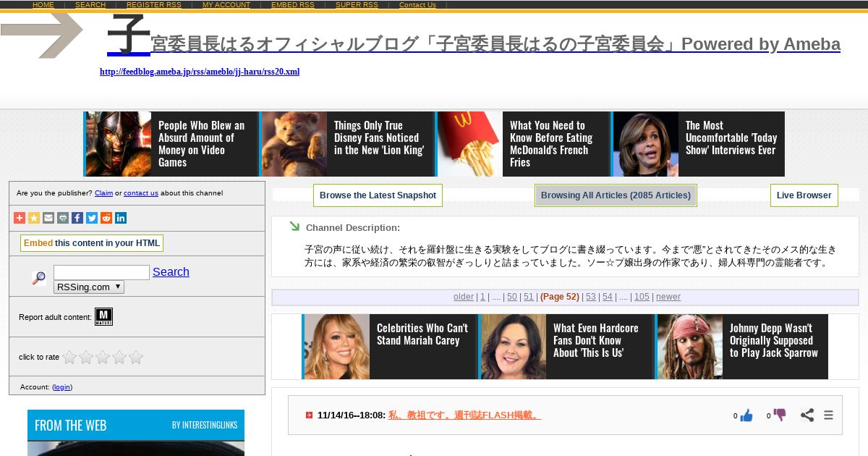The width and height of the screenshot is (868, 456).
Task: Open Uncomfortable Today Show Interviews ad
Action: click(x=698, y=144)
